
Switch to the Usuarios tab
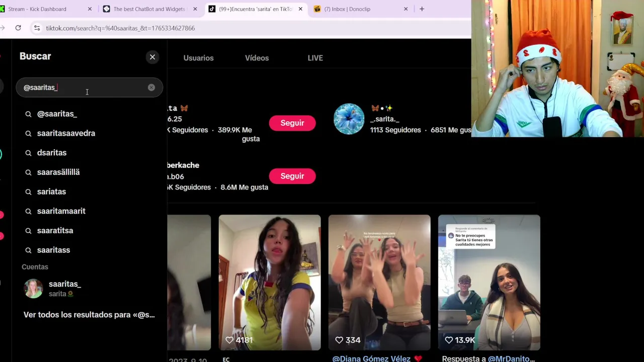point(198,58)
